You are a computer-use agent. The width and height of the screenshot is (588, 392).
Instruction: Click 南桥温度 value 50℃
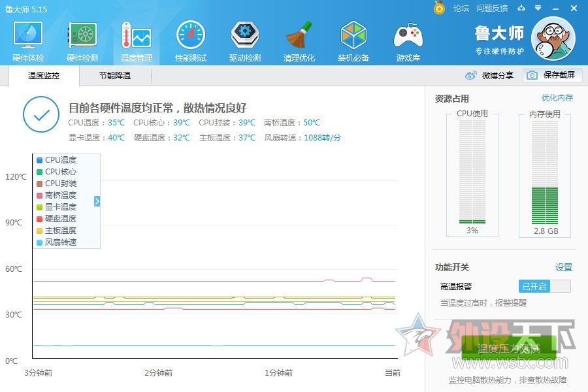point(312,123)
